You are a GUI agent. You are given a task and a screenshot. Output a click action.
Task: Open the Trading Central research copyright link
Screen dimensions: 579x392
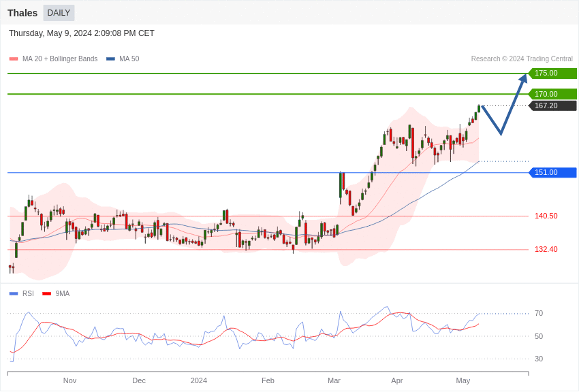[522, 59]
